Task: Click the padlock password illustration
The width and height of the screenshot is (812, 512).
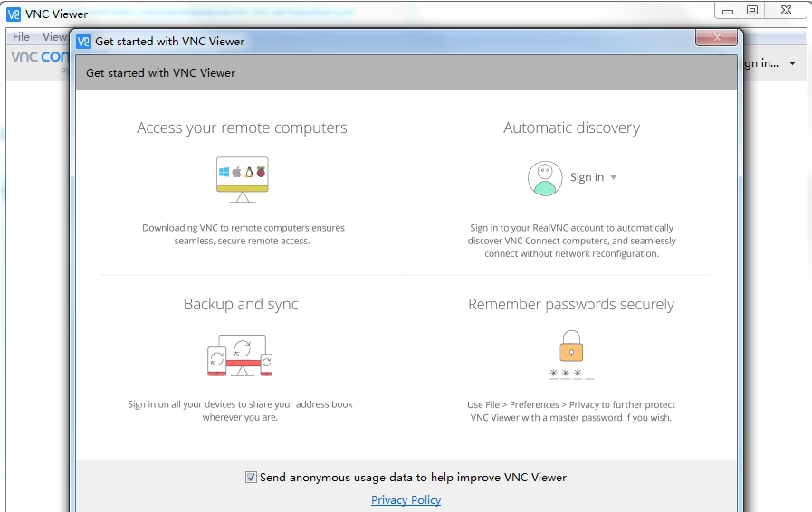Action: coord(571,356)
